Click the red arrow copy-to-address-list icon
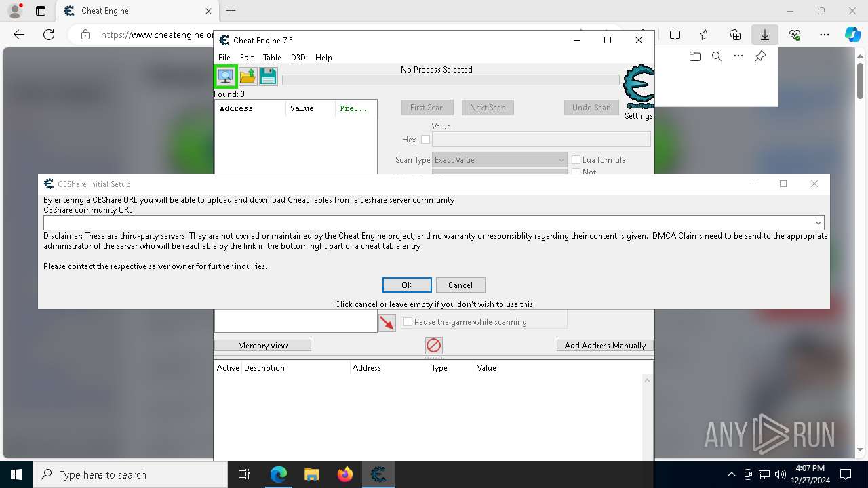 point(387,323)
